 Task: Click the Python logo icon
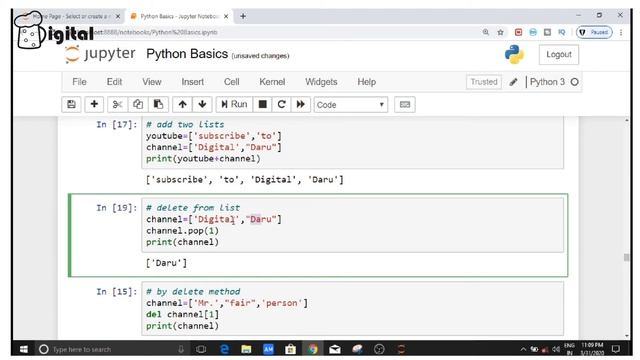514,55
